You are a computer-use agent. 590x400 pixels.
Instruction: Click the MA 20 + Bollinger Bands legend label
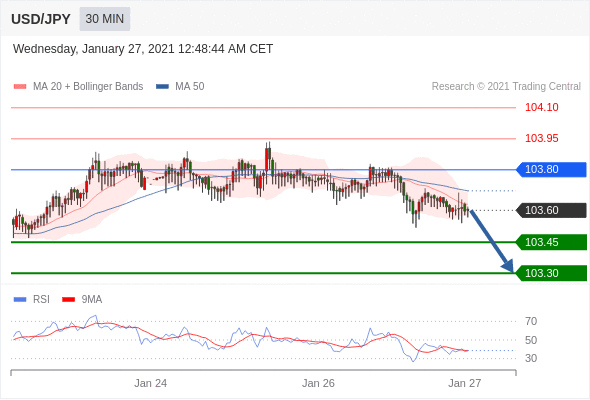(88, 87)
